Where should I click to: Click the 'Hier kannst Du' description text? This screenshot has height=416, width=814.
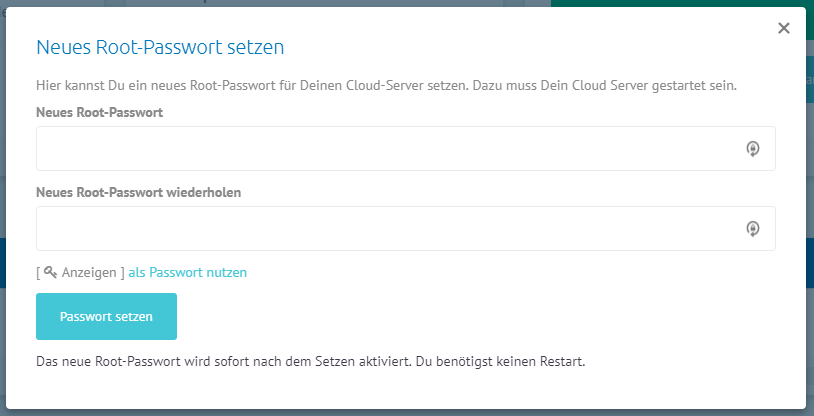point(387,86)
